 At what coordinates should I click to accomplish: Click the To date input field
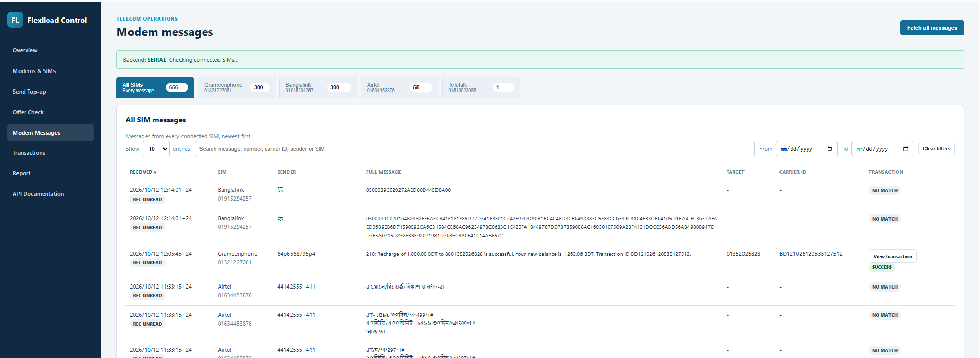click(x=882, y=149)
